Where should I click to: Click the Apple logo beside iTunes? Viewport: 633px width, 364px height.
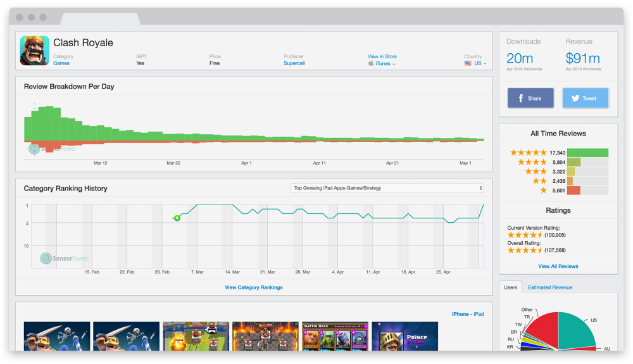point(371,63)
